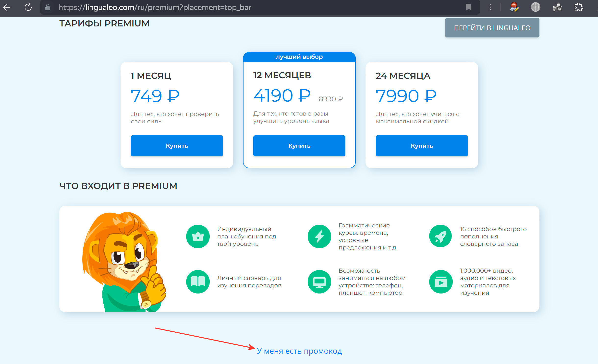This screenshot has height=364, width=598.
Task: Click the green lightning grammar courses icon
Action: [319, 236]
